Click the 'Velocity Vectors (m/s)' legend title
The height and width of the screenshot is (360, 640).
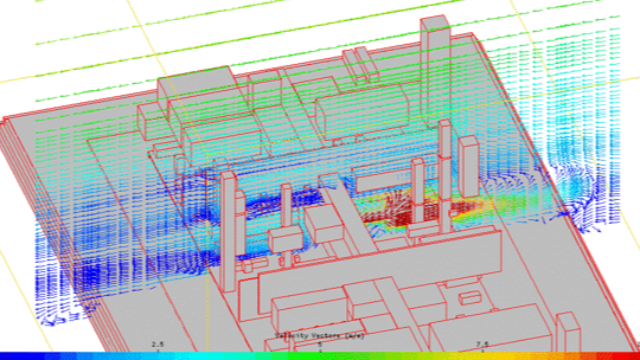tap(320, 336)
